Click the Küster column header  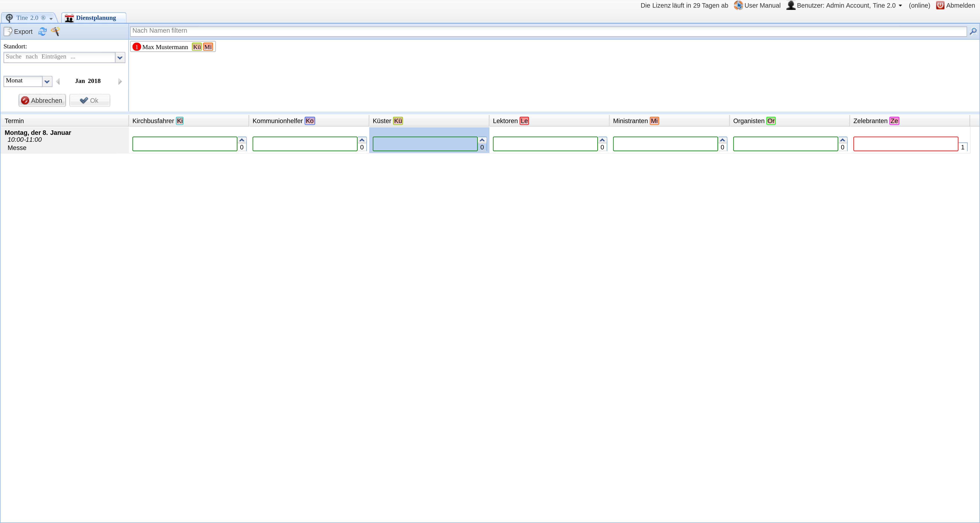click(x=430, y=121)
